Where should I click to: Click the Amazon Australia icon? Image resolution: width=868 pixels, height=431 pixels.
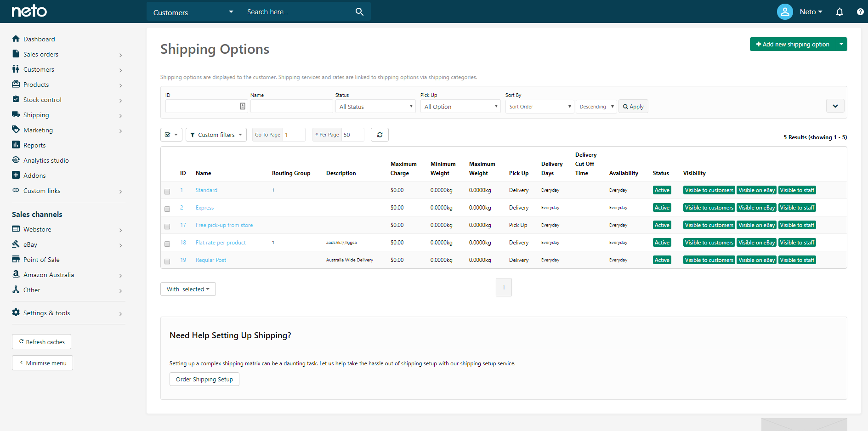coord(16,274)
